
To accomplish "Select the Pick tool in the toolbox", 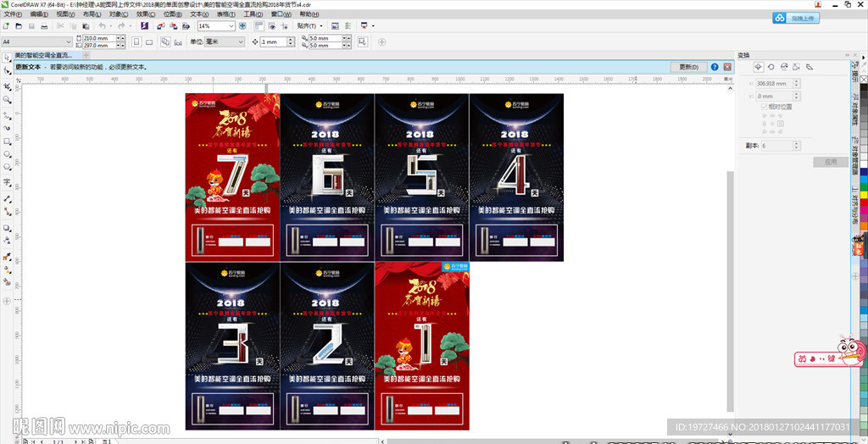I will point(7,58).
